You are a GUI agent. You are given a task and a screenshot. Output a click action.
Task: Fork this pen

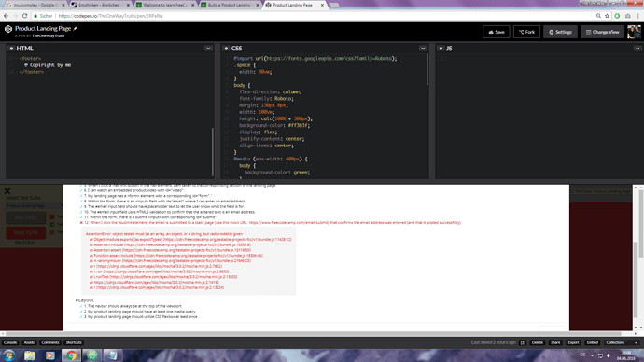point(526,32)
